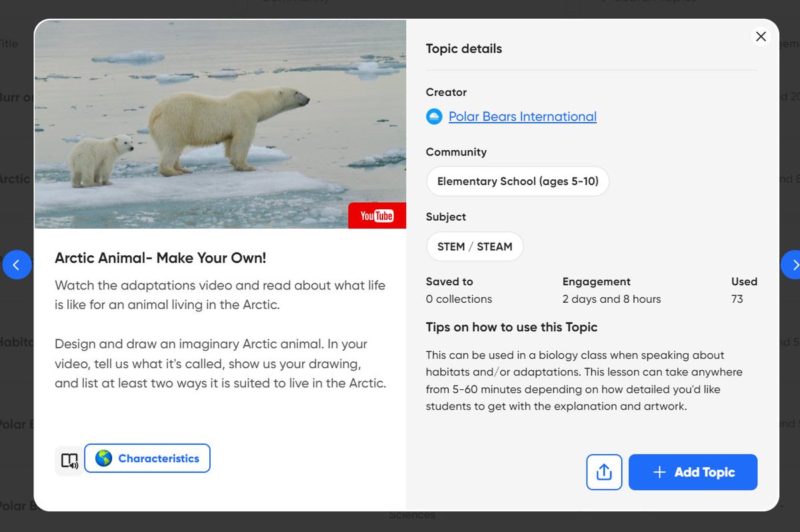This screenshot has height=532, width=800.
Task: Click the Arctic Animal- Make Your Own! title
Action: point(161,258)
